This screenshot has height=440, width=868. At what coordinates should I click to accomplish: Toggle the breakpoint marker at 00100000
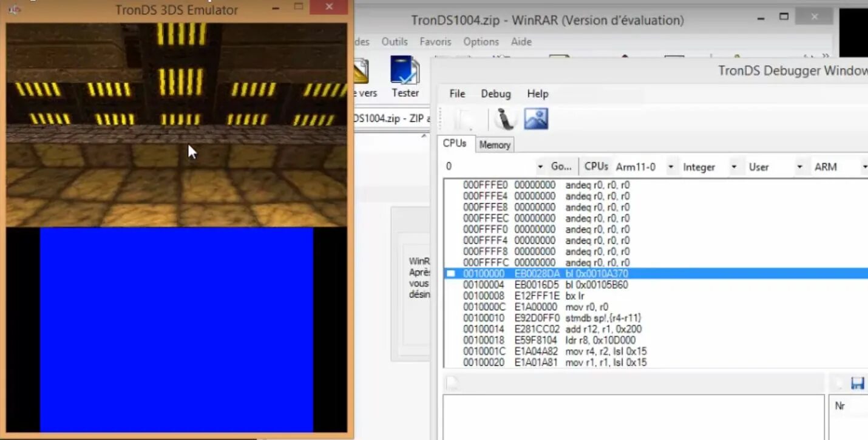(x=451, y=274)
